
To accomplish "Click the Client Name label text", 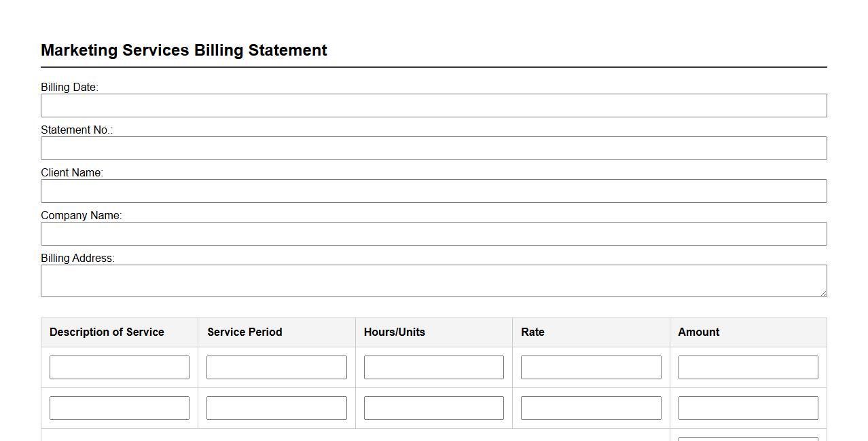I will 72,173.
